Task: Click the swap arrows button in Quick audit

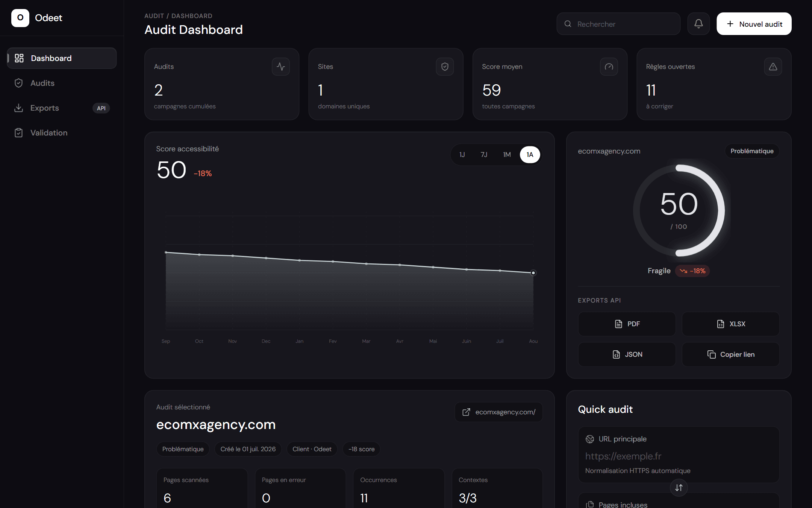Action: (x=679, y=488)
